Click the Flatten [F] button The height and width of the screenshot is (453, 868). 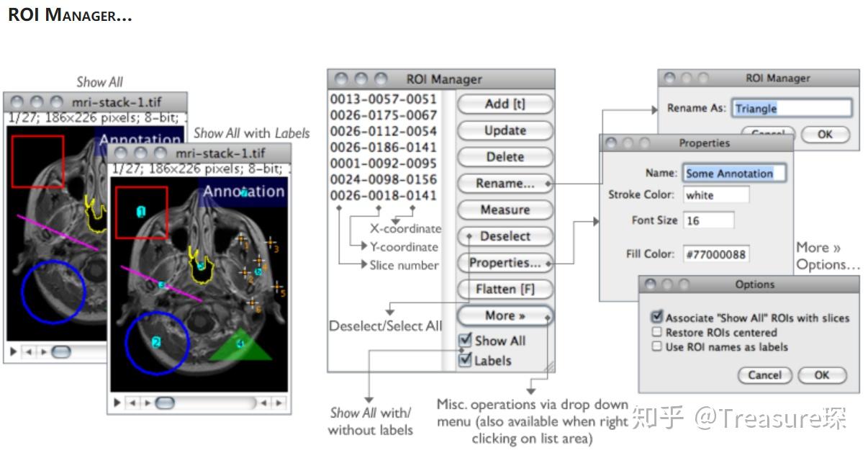(x=505, y=289)
